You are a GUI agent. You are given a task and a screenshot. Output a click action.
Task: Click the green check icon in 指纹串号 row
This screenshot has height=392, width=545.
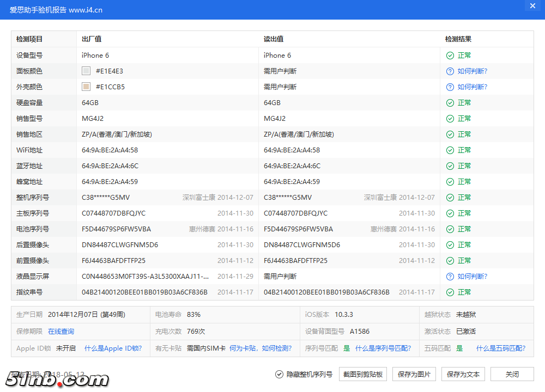click(x=450, y=292)
